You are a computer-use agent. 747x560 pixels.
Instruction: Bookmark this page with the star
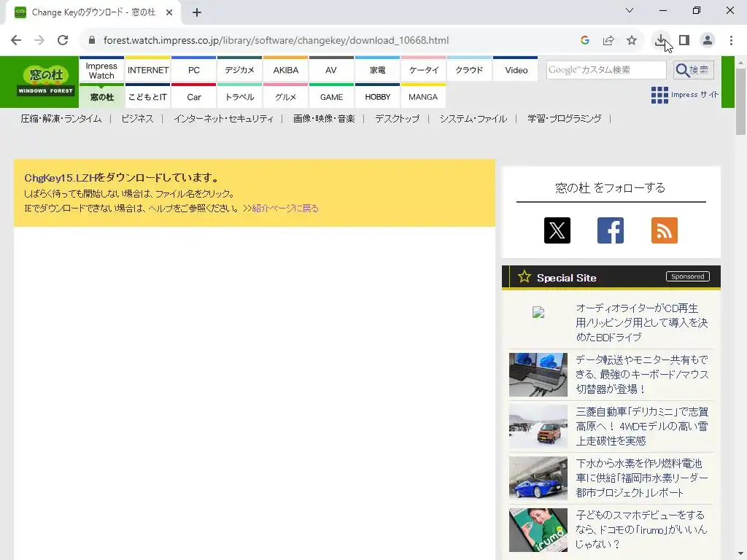click(632, 41)
